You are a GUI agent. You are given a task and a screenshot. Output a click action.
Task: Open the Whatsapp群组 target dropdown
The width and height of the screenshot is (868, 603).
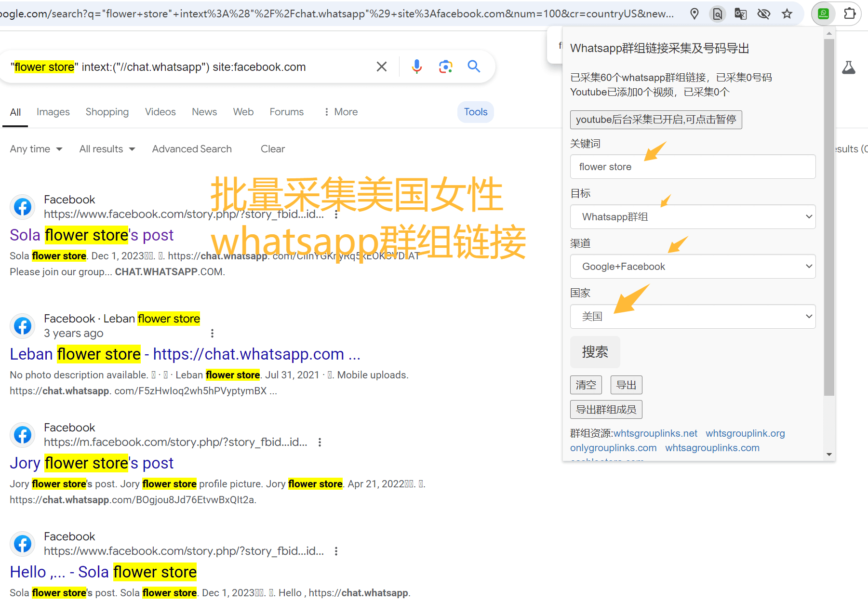(693, 217)
